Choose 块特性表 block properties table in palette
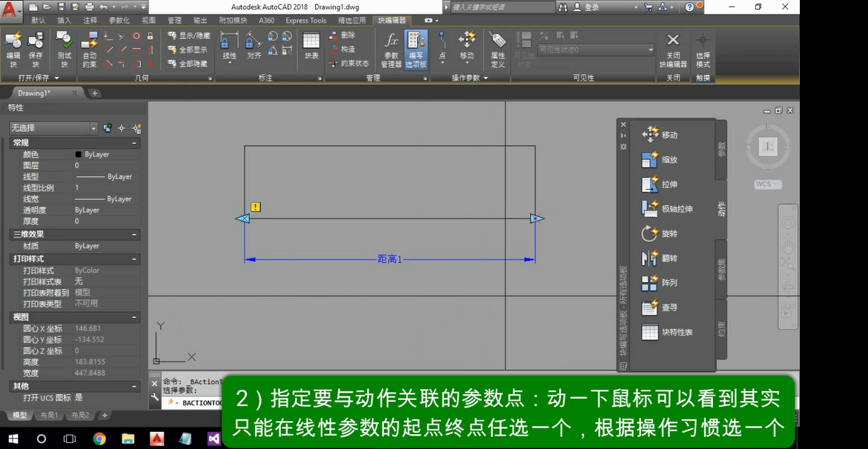 [667, 332]
